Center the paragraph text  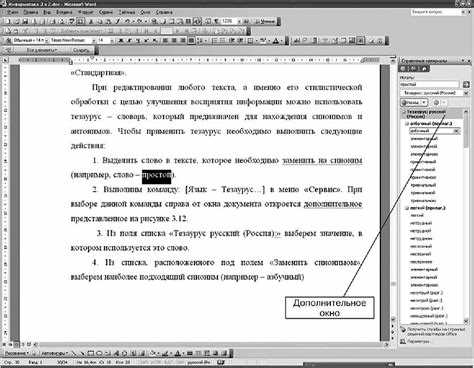174,40
